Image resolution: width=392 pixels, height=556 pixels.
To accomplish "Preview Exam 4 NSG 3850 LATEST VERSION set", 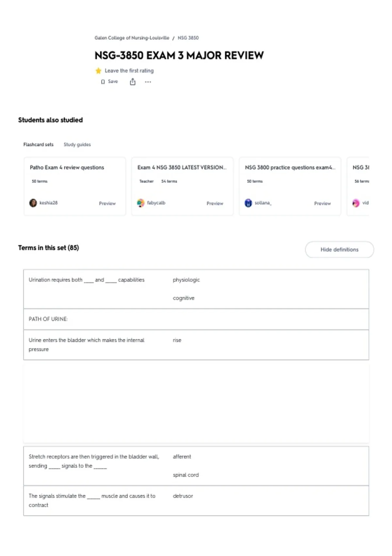I will [x=215, y=203].
